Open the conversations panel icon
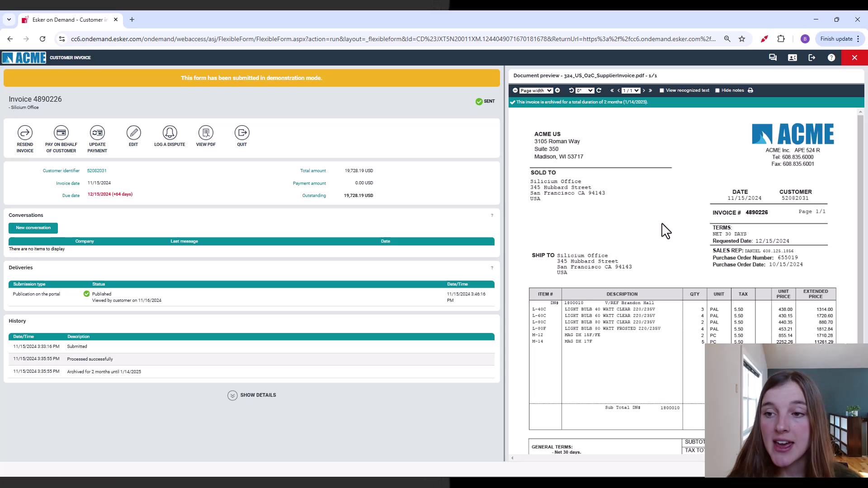Screen dimensions: 868x488 pos(773,57)
